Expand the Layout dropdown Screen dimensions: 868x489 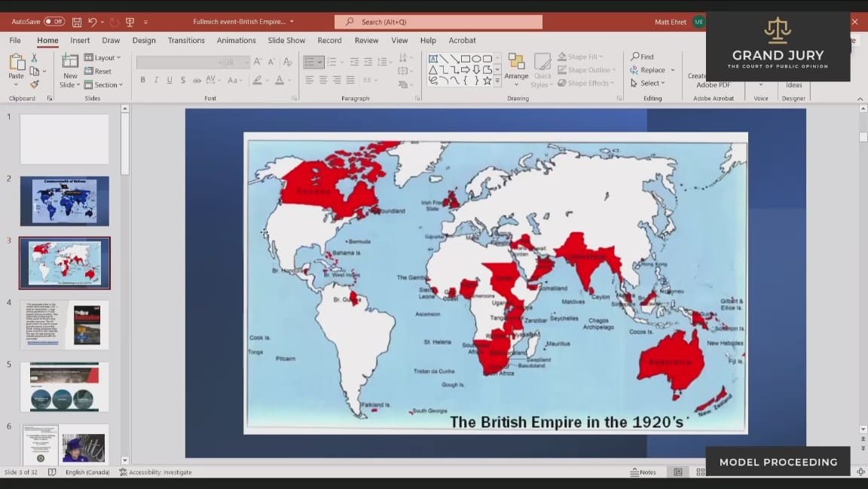pyautogui.click(x=104, y=58)
